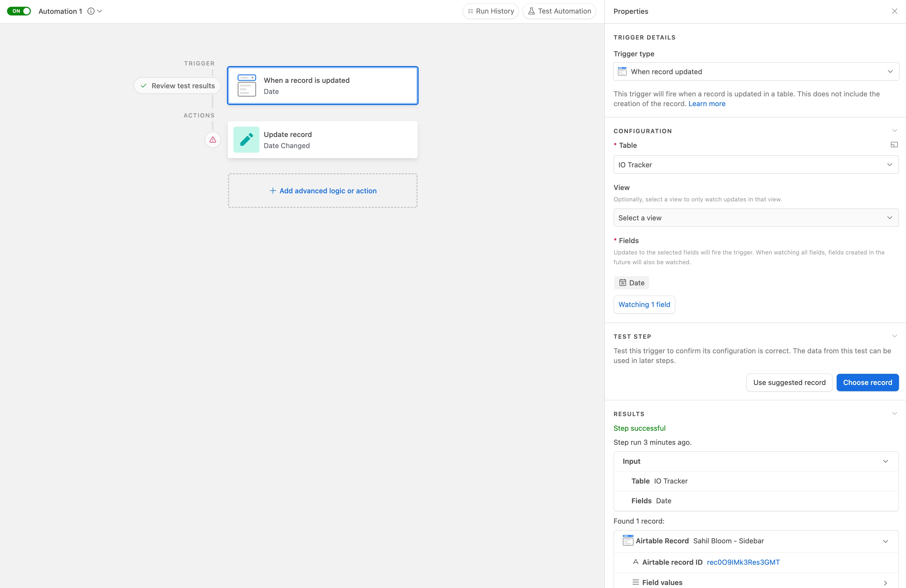Screen dimensions: 906x588
Task: Open the Automation 1 name dropdown chevron
Action: click(x=100, y=11)
